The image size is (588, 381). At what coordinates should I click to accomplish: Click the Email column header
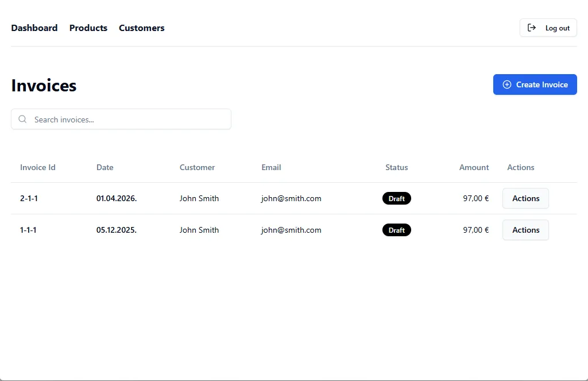271,167
